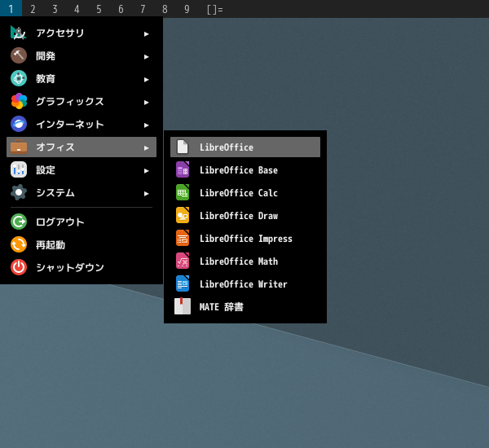This screenshot has width=489, height=448.
Task: Choose 再起動 to restart
Action: pos(50,244)
